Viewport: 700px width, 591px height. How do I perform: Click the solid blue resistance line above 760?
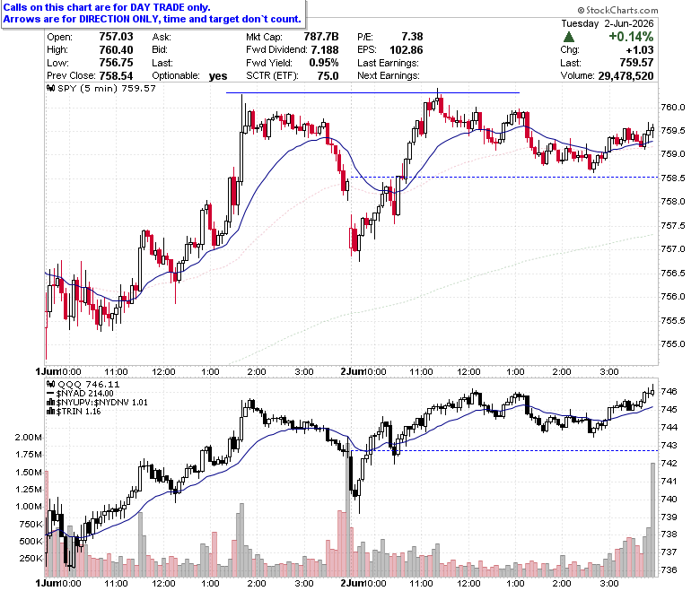[372, 92]
